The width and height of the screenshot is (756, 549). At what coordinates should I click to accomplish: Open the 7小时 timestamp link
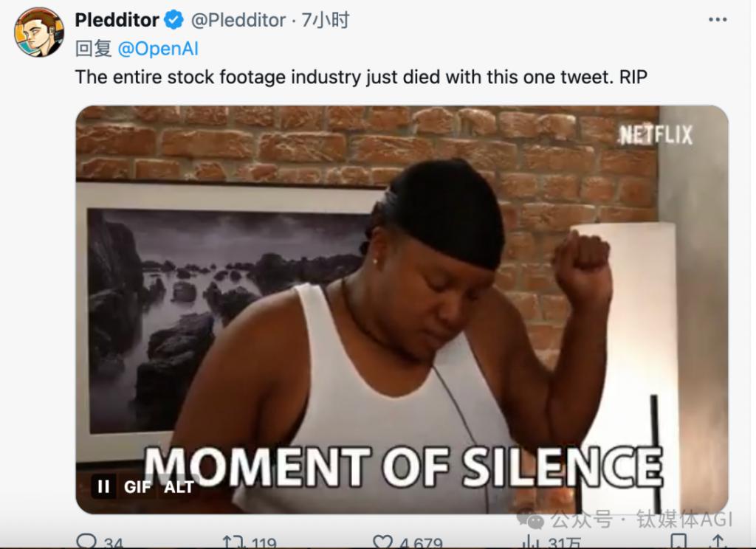pos(326,20)
